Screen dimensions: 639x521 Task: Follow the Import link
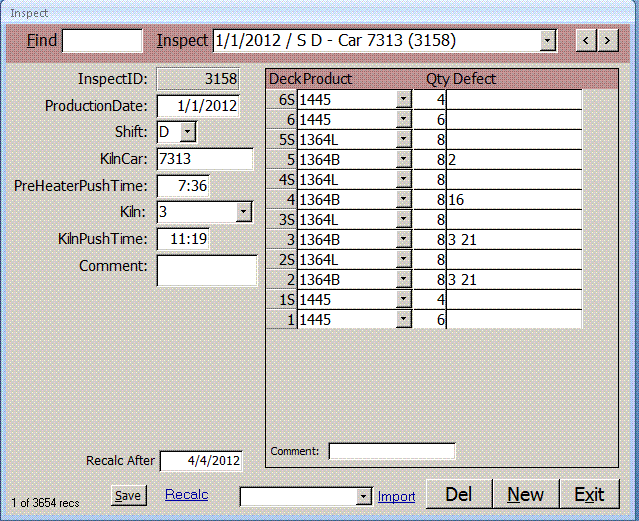tap(396, 497)
